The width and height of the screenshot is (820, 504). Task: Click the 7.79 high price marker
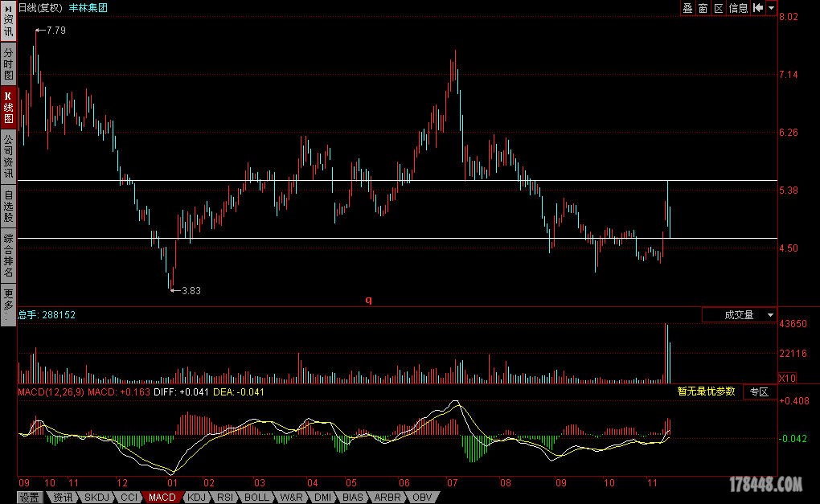point(55,30)
